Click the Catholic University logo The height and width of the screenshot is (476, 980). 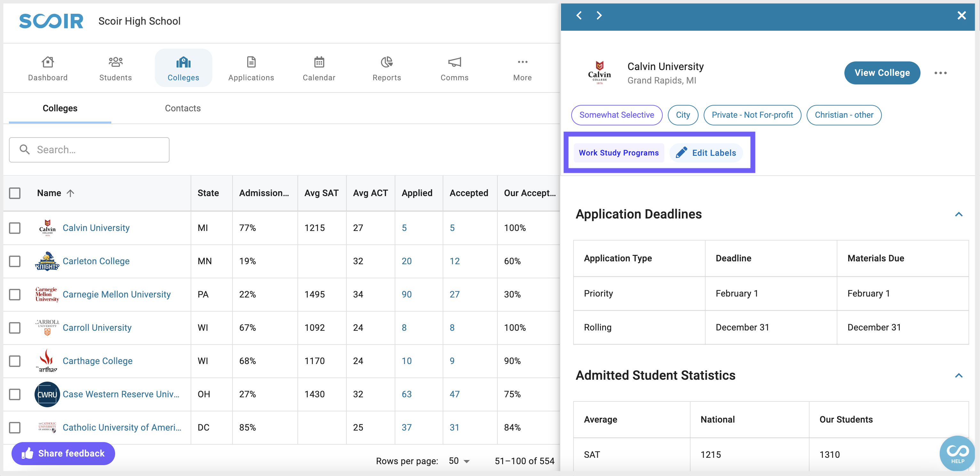tap(47, 427)
